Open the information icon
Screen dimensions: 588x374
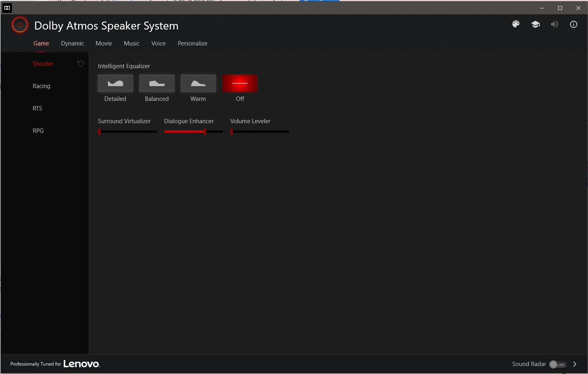point(574,24)
